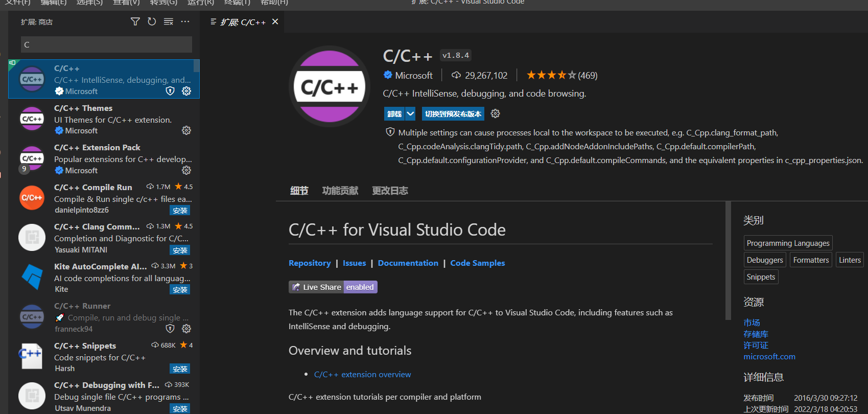Open manage gear for C/C++ Extension Pack
Screen dimensions: 868x414
[x=186, y=170]
